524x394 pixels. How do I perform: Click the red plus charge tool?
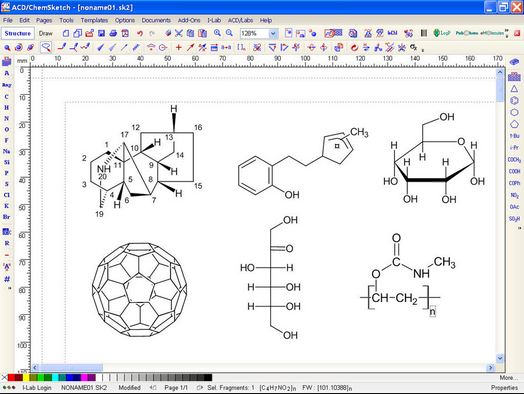tap(178, 47)
